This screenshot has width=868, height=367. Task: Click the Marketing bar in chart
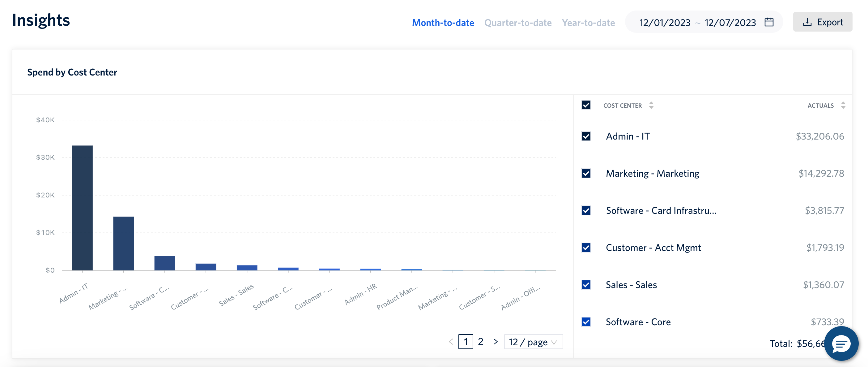[x=123, y=243]
